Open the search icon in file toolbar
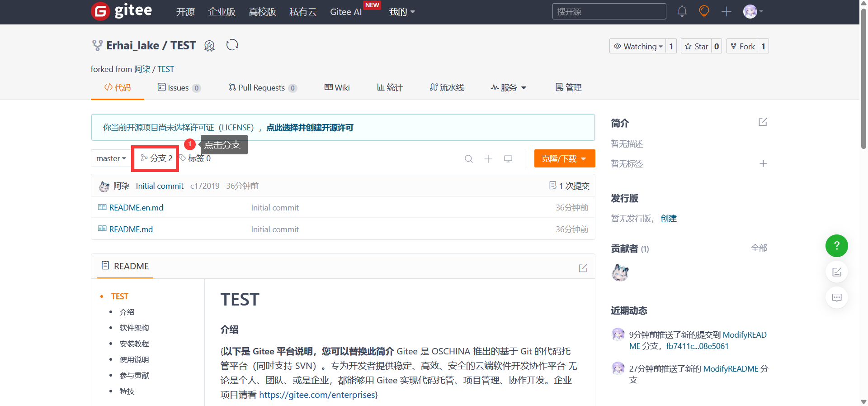 [468, 159]
